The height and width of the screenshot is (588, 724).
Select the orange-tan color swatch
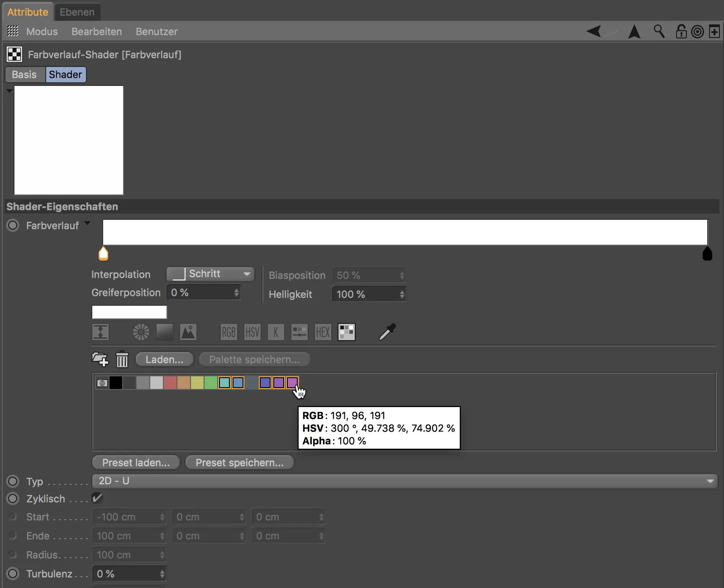[x=184, y=383]
